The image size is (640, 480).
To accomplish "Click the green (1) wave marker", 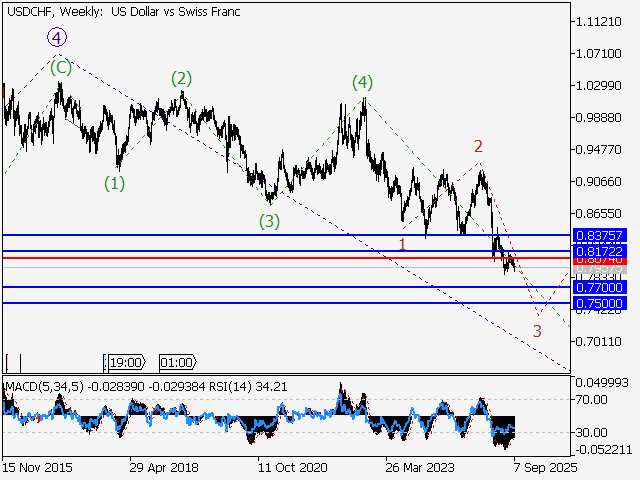I will tap(116, 183).
